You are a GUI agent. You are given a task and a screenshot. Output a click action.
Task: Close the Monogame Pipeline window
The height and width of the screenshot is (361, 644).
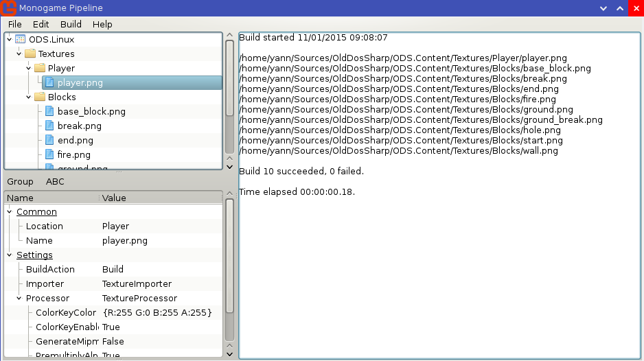(636, 8)
